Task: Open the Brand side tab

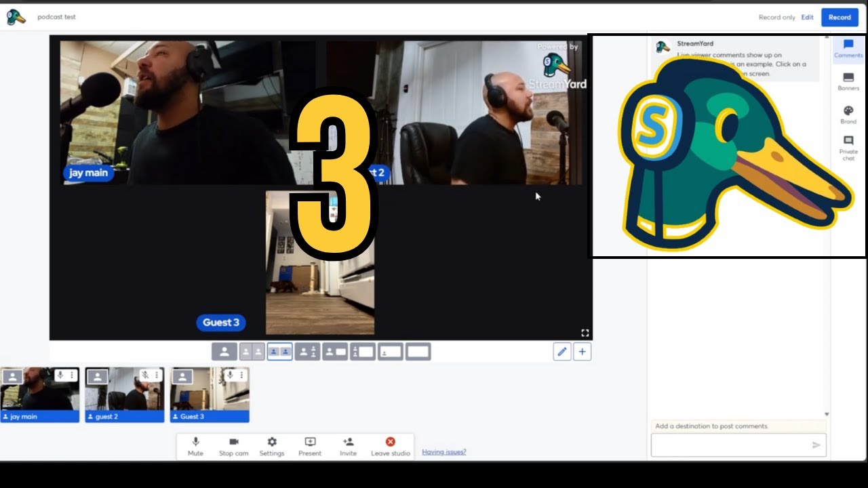Action: click(x=848, y=115)
